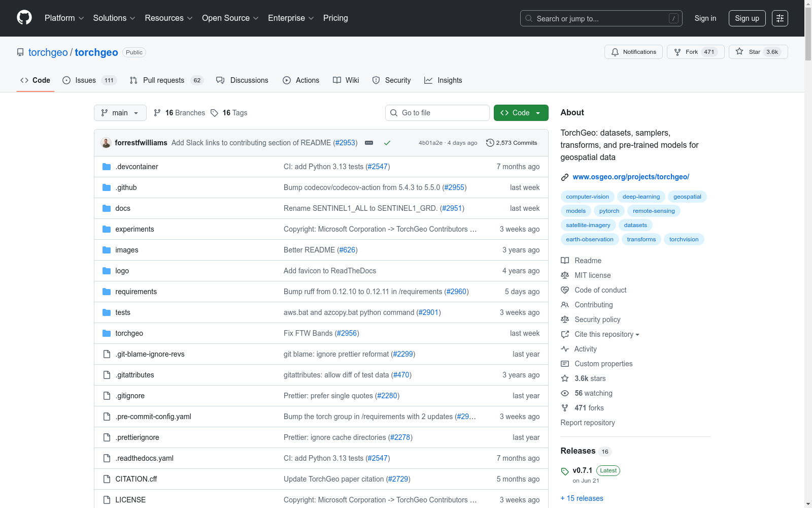The image size is (812, 508).
Task: Click the repository icon before torchgeo owner
Action: coord(20,52)
